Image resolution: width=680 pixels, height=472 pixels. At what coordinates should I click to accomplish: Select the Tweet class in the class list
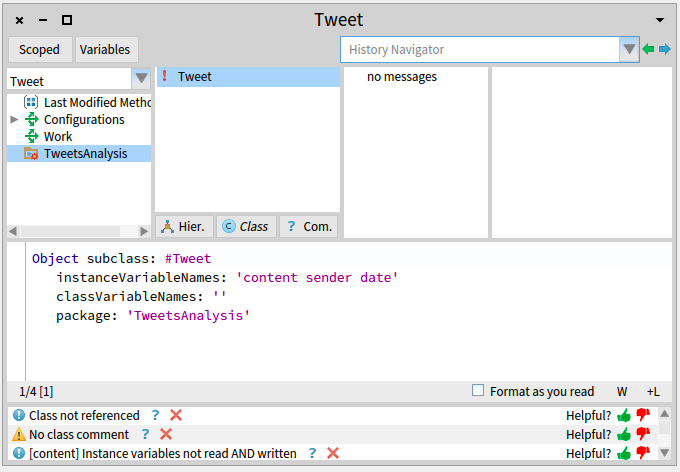[194, 77]
